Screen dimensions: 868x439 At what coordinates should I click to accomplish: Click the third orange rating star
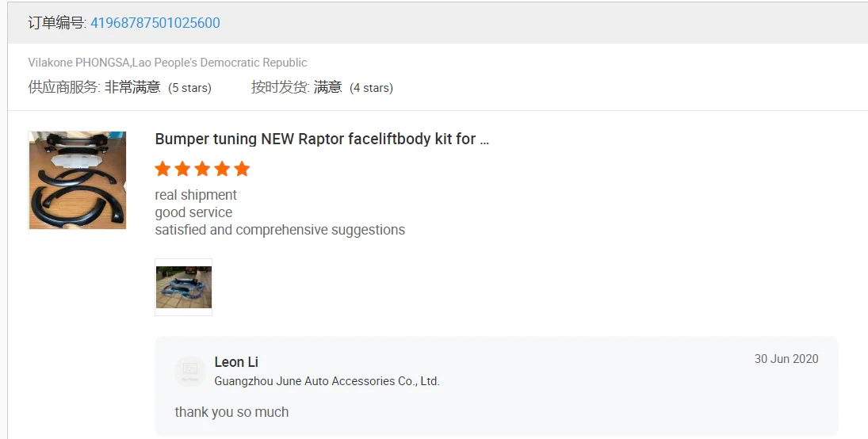click(202, 169)
